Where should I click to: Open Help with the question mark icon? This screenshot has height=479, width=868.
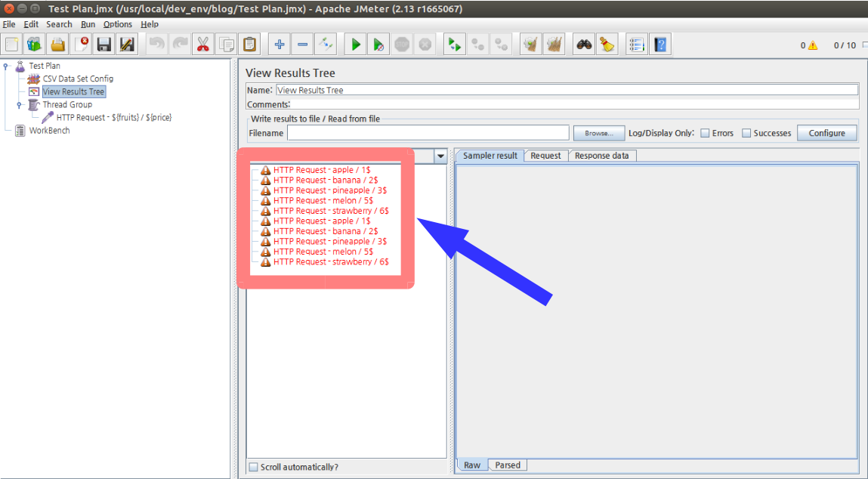660,45
